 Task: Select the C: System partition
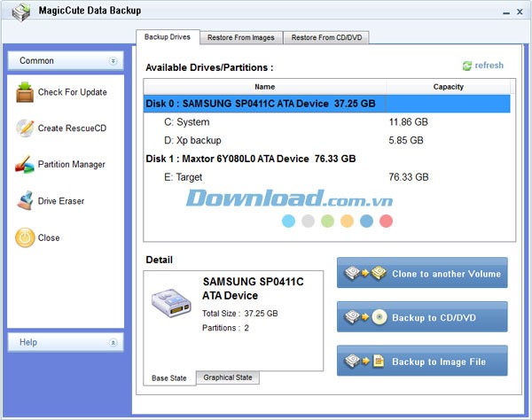(x=187, y=122)
